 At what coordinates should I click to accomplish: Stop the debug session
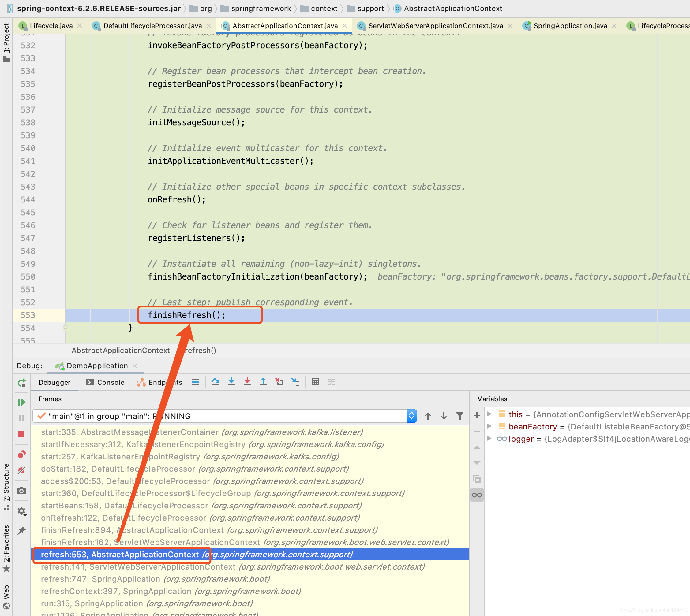click(x=21, y=435)
